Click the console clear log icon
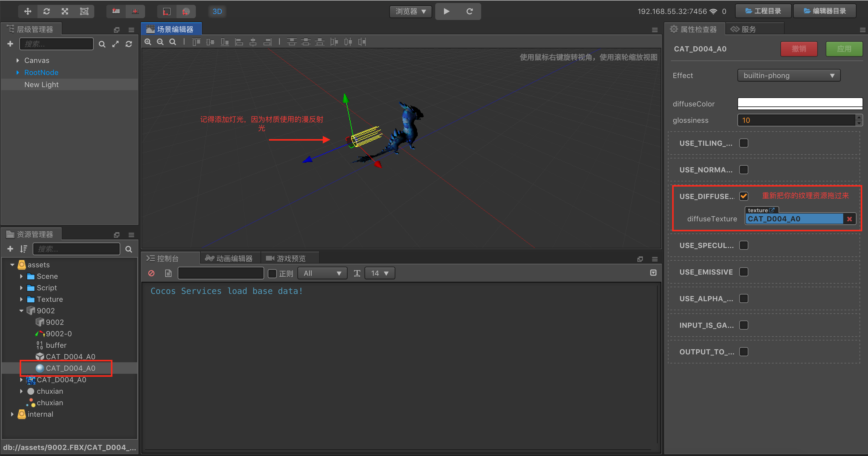 [x=151, y=273]
